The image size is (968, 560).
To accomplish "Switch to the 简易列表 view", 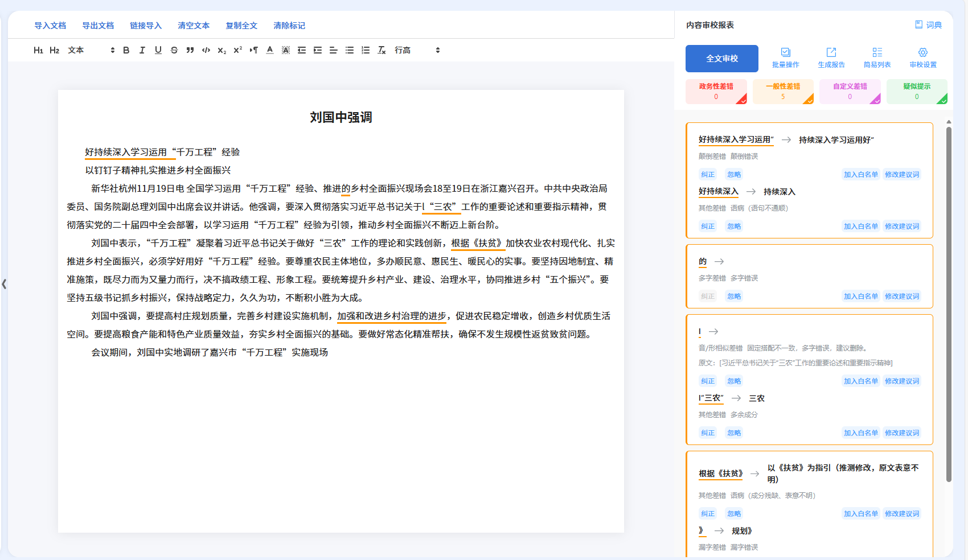I will point(877,57).
